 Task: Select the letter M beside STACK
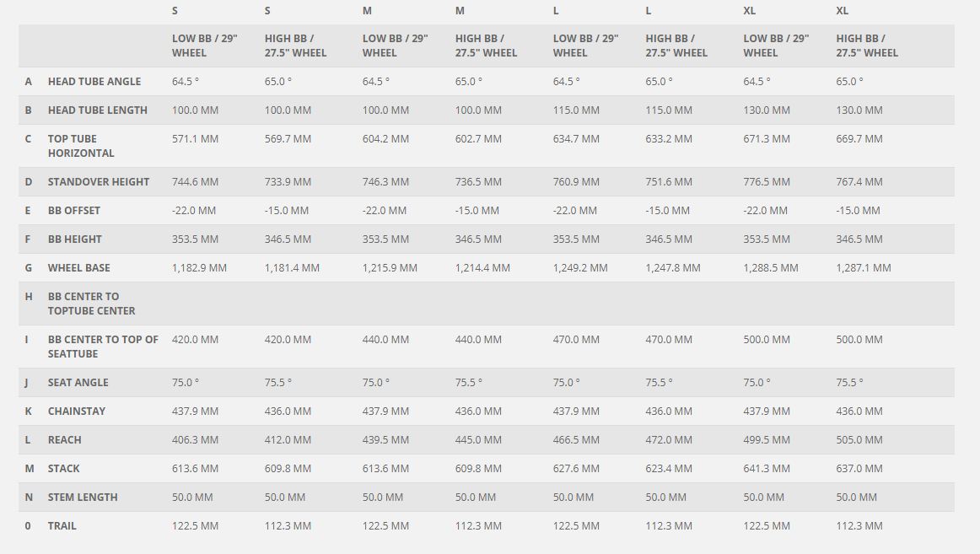tap(30, 469)
